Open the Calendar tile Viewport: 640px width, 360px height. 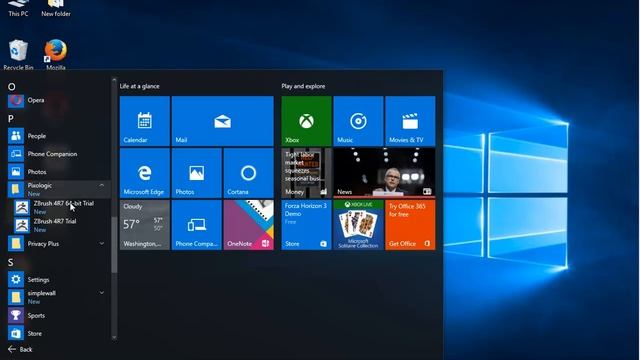point(144,121)
